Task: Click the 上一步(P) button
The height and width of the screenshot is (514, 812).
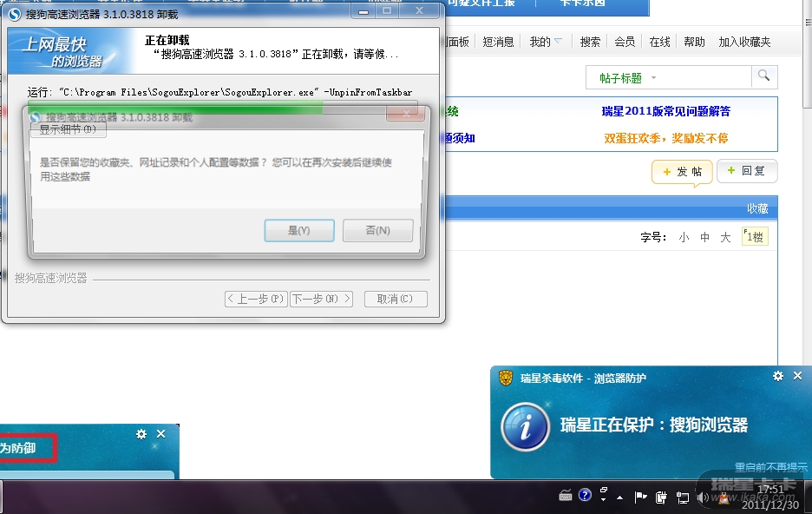Action: point(256,299)
